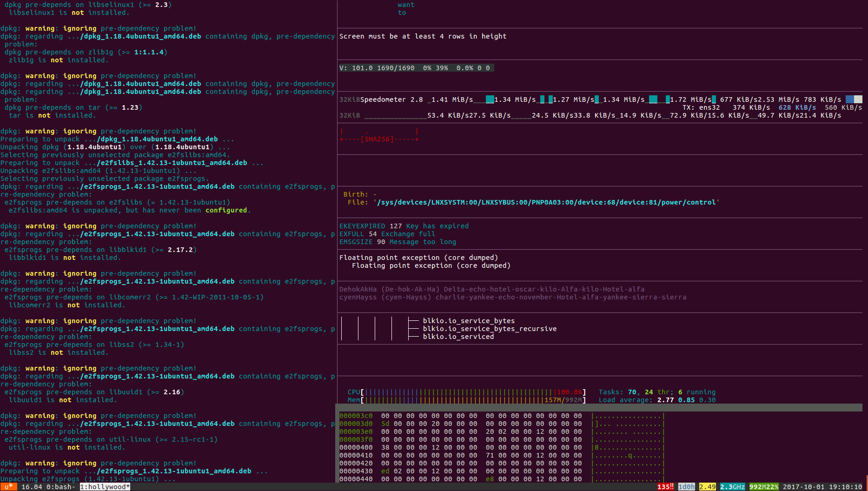Click the 2.3GHz CPU frequency indicator
Image resolution: width=868 pixels, height=491 pixels.
click(732, 487)
